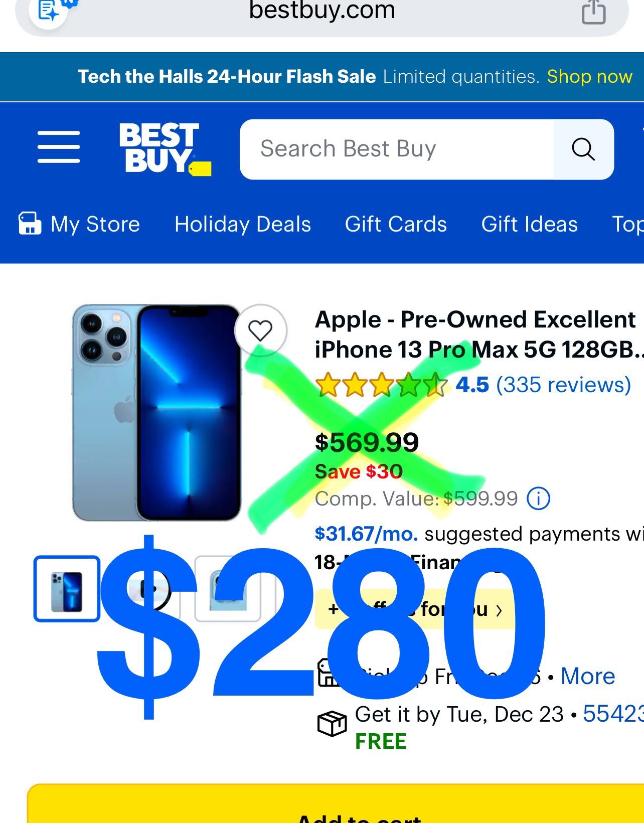The width and height of the screenshot is (644, 823).
Task: Select the first iPhone thumbnail image
Action: click(x=67, y=589)
